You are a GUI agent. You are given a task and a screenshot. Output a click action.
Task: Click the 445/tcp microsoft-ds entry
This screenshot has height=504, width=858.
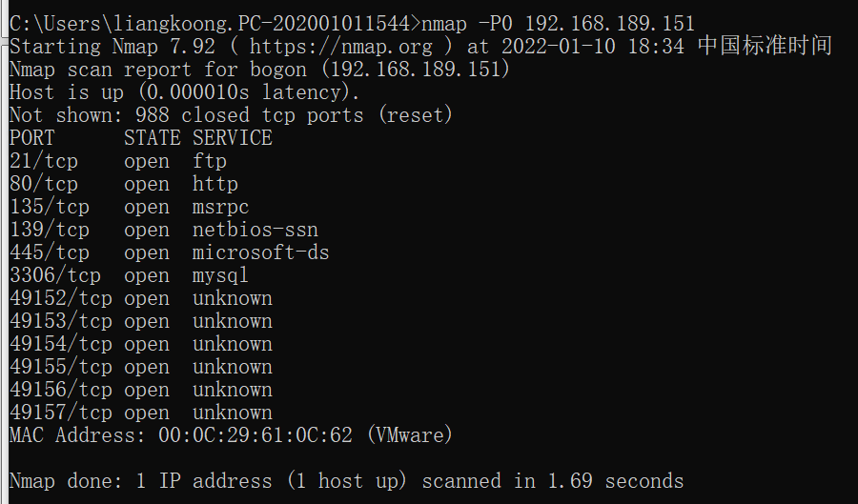pos(169,253)
